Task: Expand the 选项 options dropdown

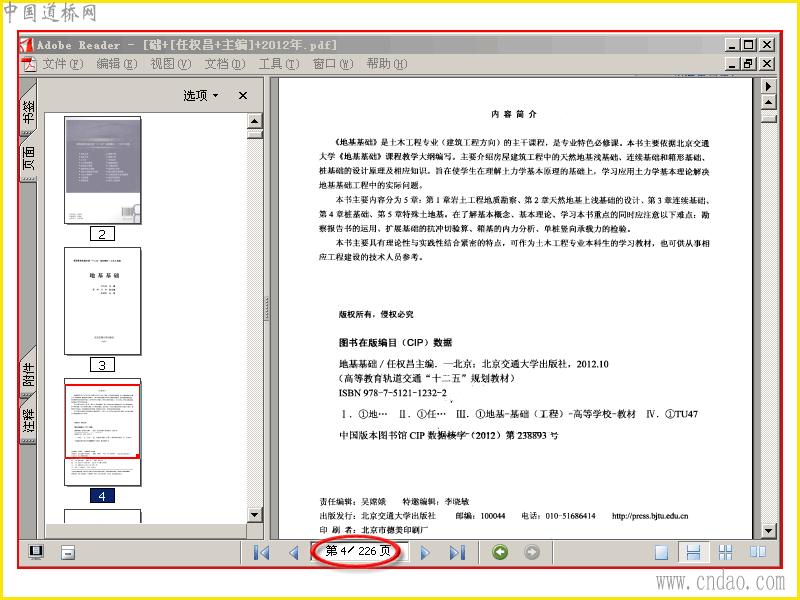Action: (x=201, y=95)
